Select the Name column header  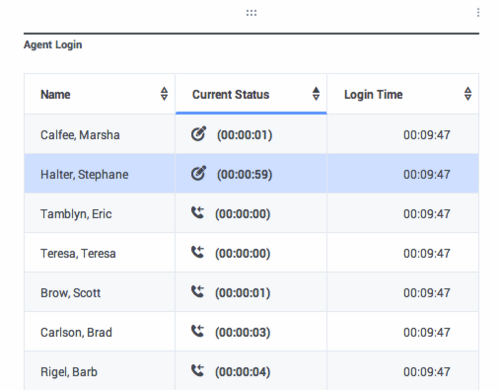coord(99,94)
